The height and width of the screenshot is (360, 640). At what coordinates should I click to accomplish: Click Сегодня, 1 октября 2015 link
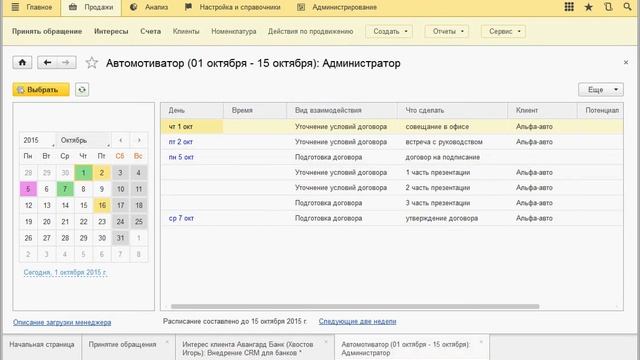pos(65,272)
